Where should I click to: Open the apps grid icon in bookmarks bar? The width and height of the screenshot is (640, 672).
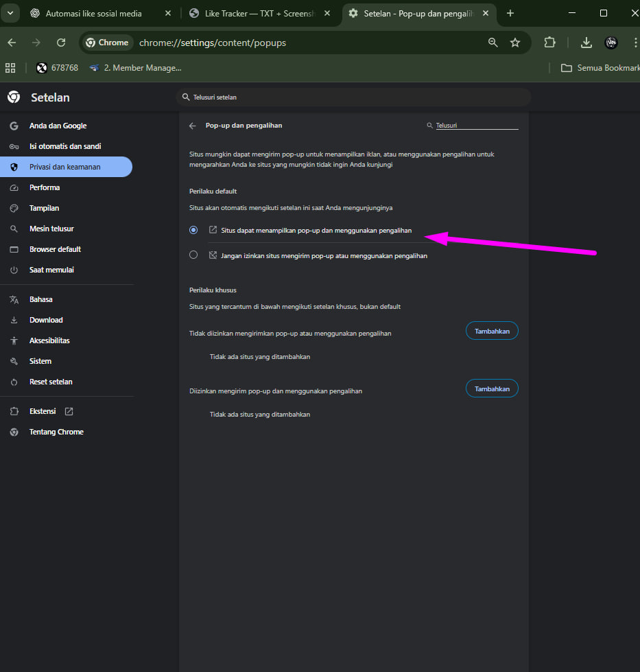[x=10, y=68]
